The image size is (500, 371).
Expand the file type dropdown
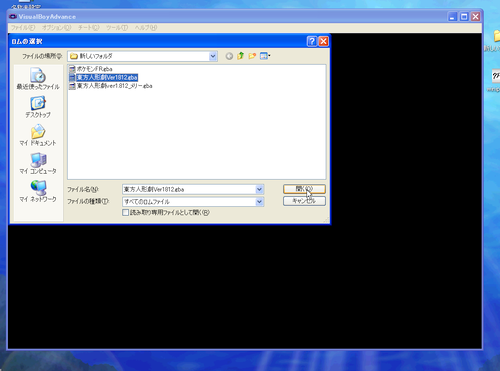pyautogui.click(x=259, y=202)
